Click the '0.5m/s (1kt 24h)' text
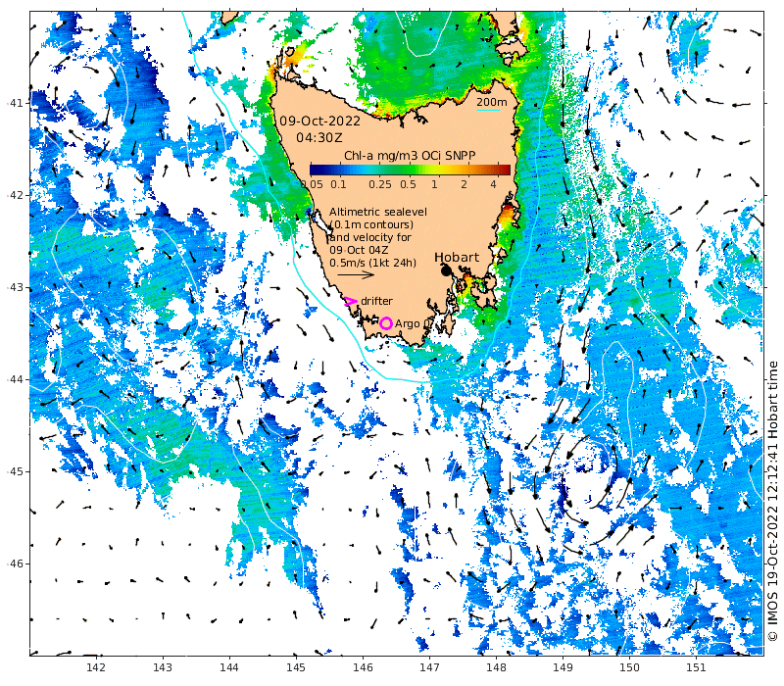The width and height of the screenshot is (784, 686). tap(372, 263)
